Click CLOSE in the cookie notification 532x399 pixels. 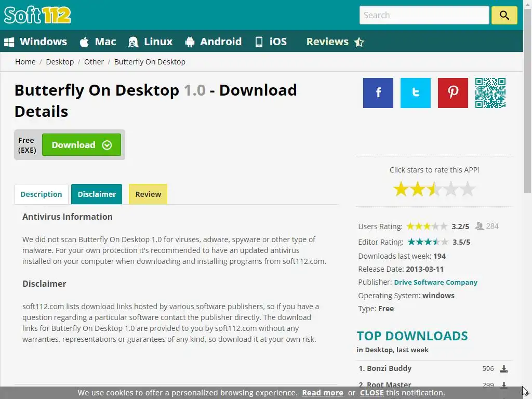tap(372, 393)
